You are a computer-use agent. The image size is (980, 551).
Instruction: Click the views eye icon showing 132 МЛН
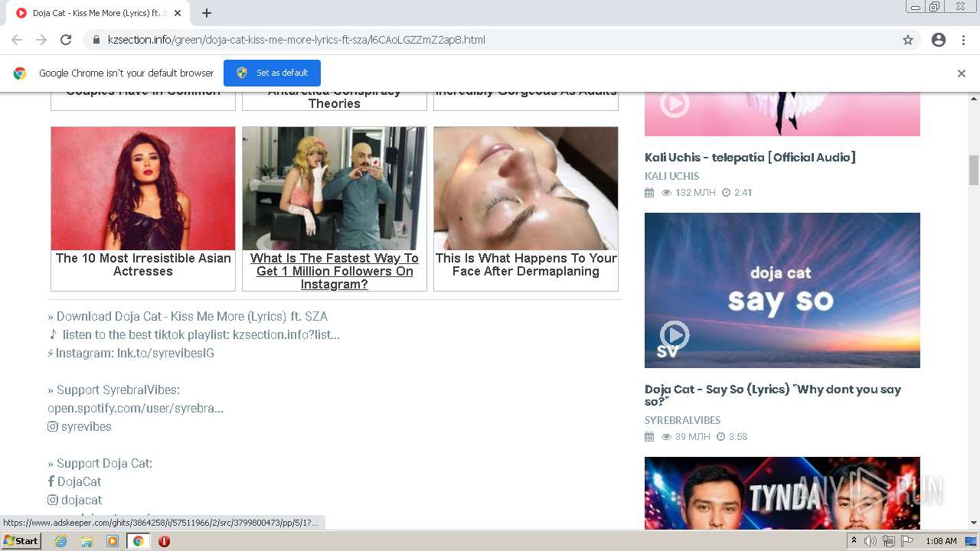tap(666, 193)
